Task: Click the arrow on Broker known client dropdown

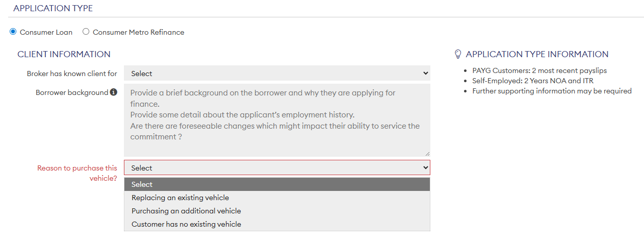Action: (x=426, y=73)
